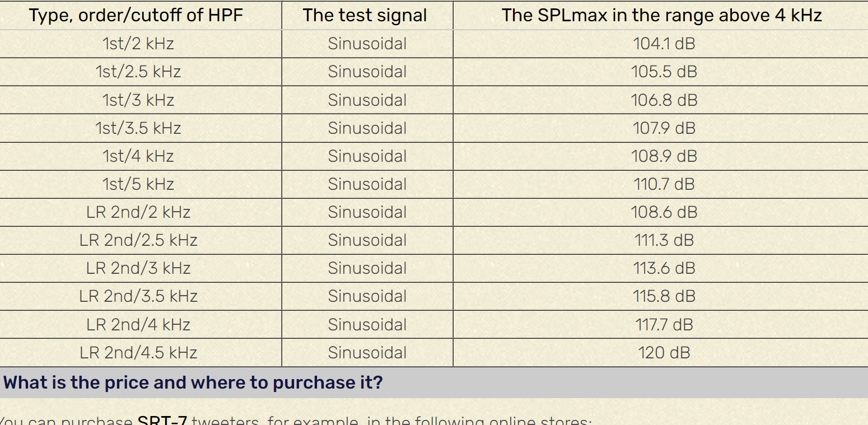Click the 'LR 2nd/2 kHz' cell
The height and width of the screenshot is (425, 868).
tap(138, 212)
